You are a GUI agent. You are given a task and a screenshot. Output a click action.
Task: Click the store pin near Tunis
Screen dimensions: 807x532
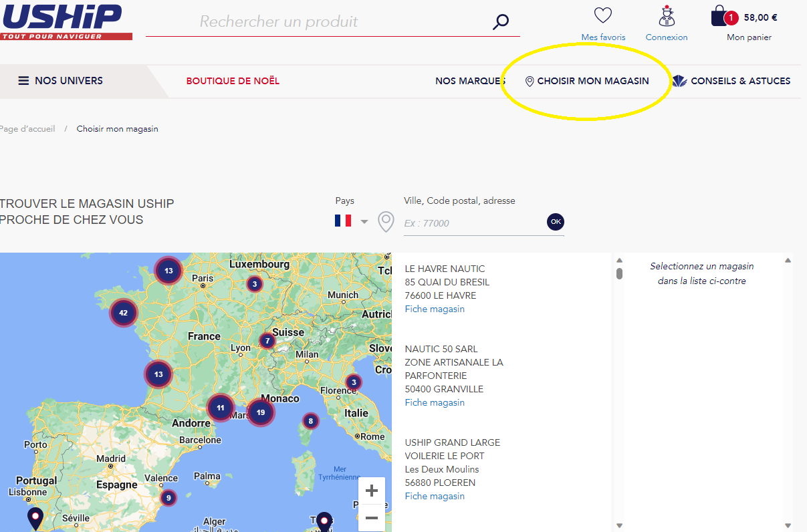[x=324, y=521]
